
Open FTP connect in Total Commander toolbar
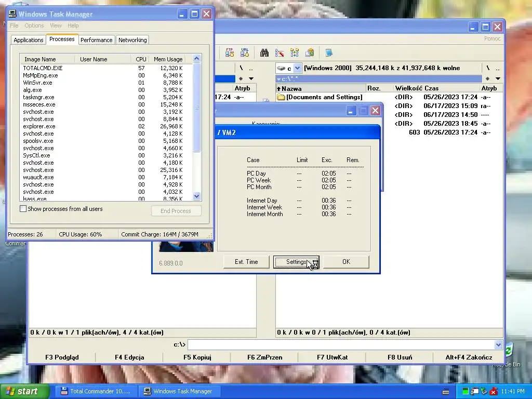229,52
